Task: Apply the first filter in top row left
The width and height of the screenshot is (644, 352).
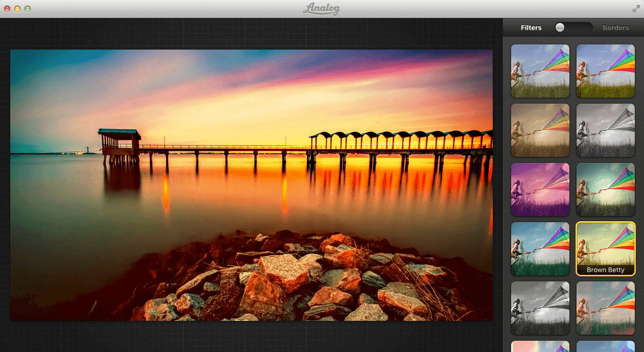Action: [540, 71]
